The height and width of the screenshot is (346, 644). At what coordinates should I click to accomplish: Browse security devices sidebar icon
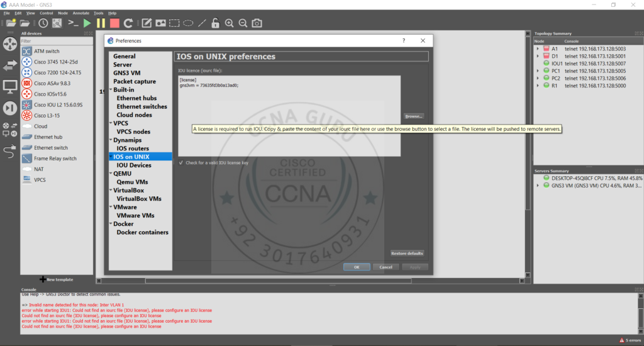tap(10, 108)
